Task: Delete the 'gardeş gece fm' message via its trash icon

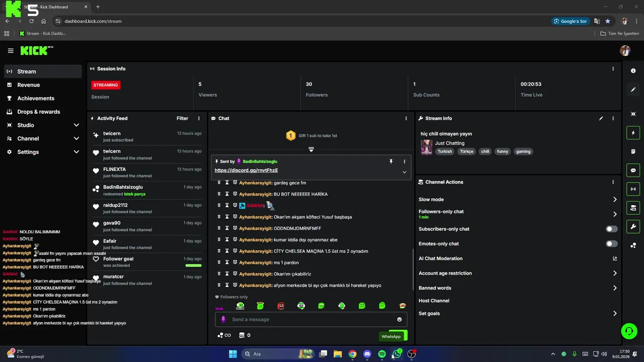Action: (x=219, y=183)
